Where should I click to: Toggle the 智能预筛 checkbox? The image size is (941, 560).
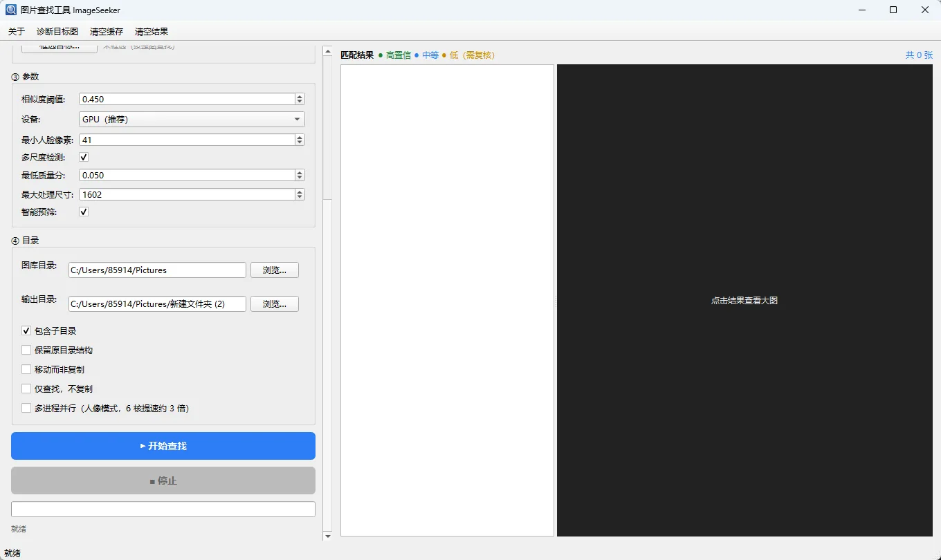click(84, 212)
